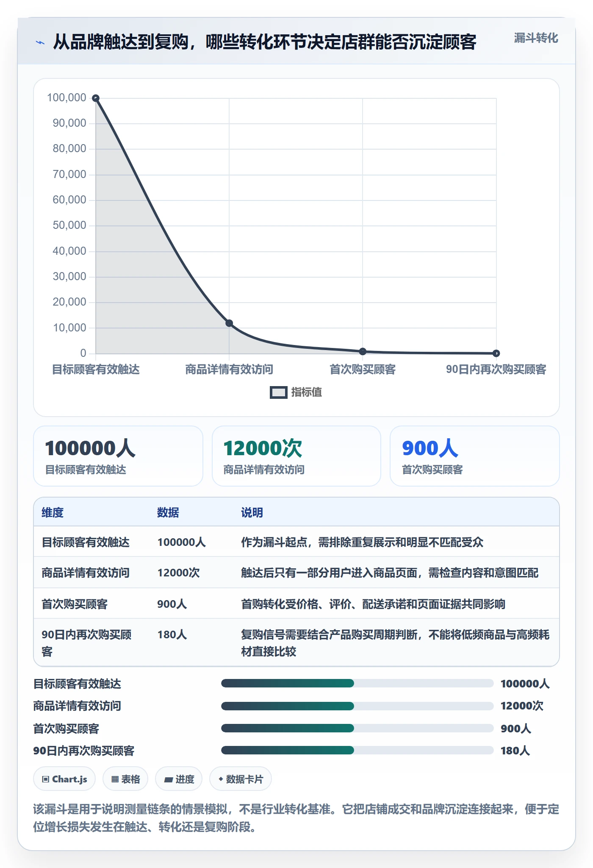
Task: Toggle the 指标值 legend swatch
Action: (x=279, y=392)
